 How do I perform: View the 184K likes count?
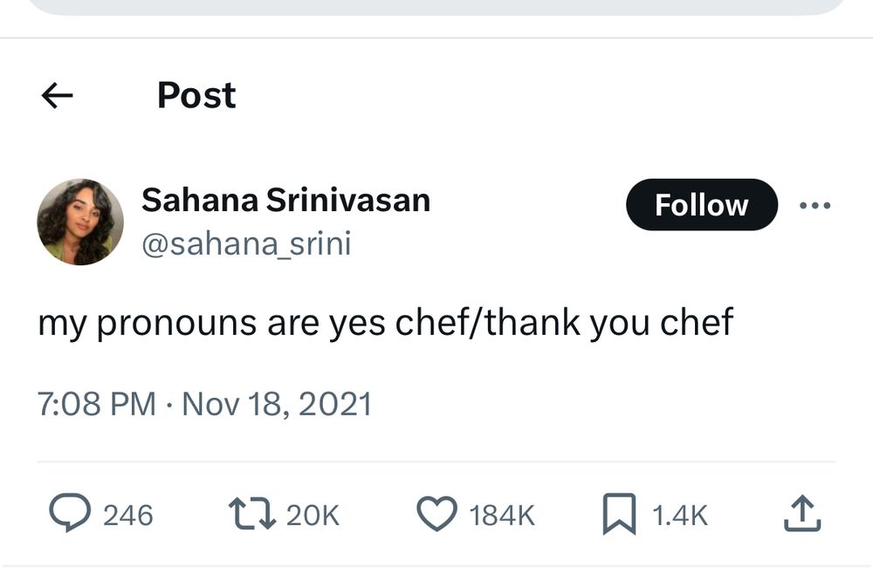point(502,515)
